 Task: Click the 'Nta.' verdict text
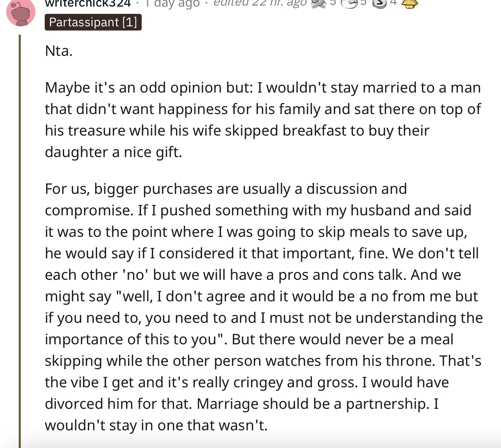[x=59, y=51]
